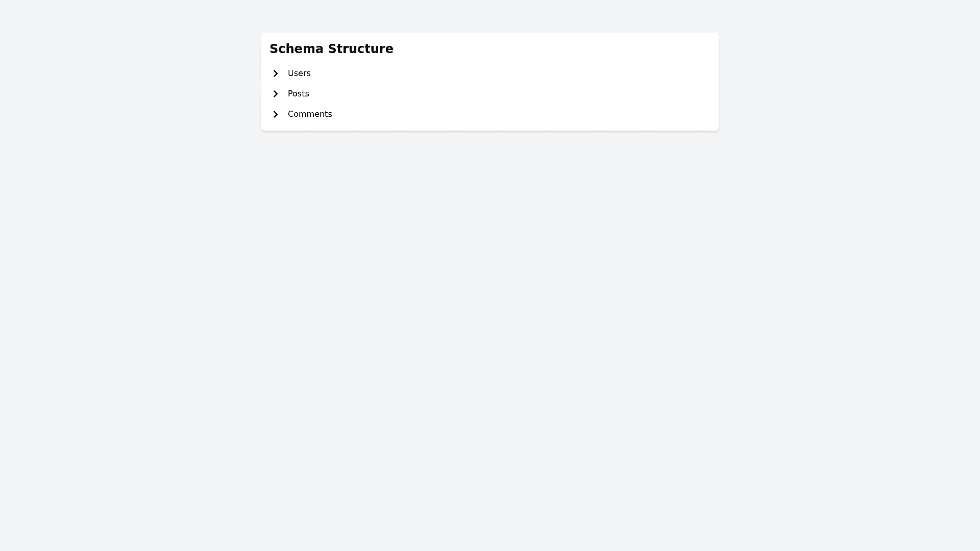This screenshot has width=980, height=551.
Task: Click the arrow icon beside Posts
Action: [x=275, y=94]
